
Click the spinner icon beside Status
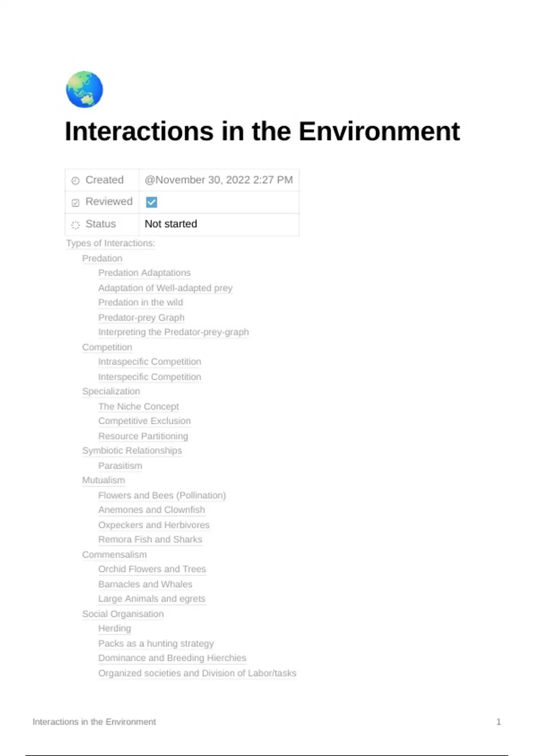tap(76, 225)
